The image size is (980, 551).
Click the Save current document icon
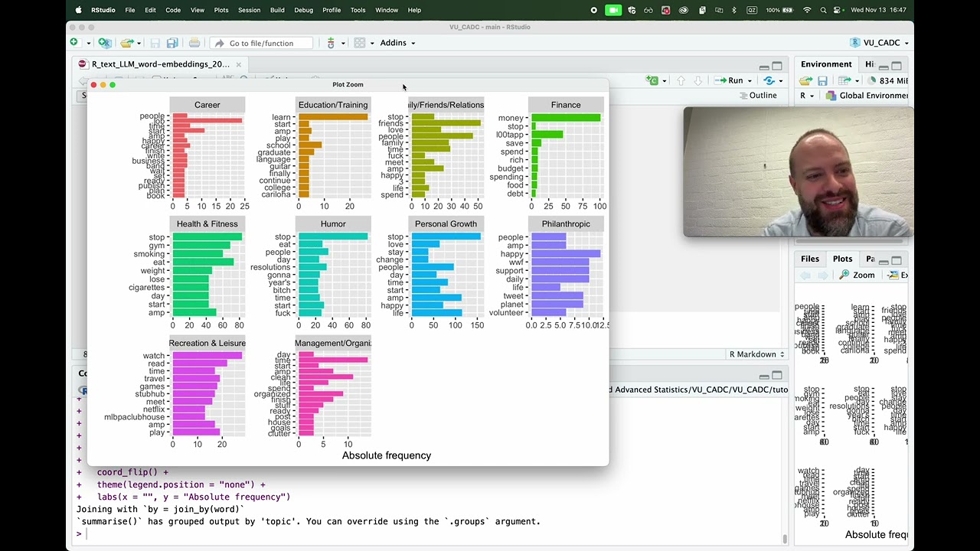155,43
